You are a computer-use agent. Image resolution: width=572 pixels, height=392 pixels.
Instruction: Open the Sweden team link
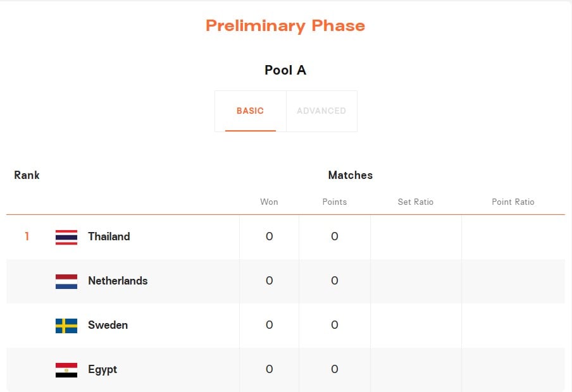click(108, 325)
